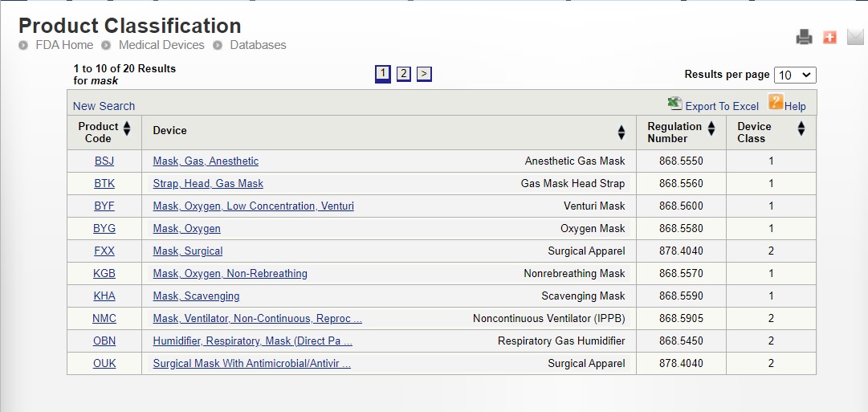Sort by Device column arrows

pyautogui.click(x=621, y=133)
